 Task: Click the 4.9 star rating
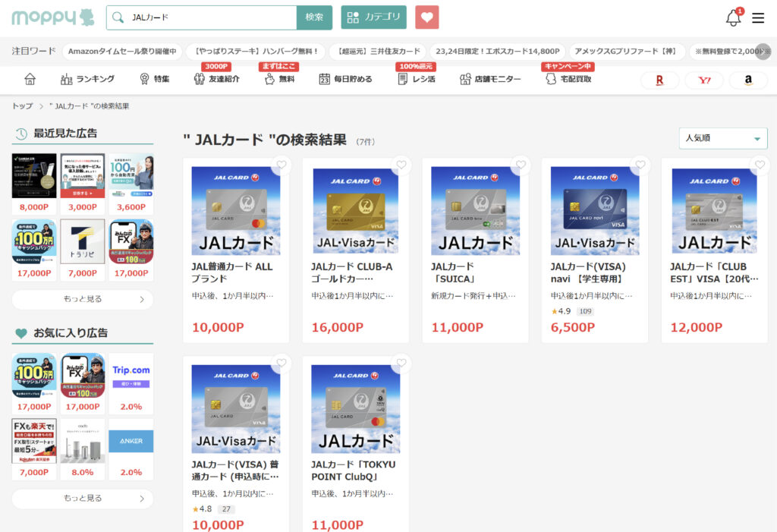(x=561, y=311)
